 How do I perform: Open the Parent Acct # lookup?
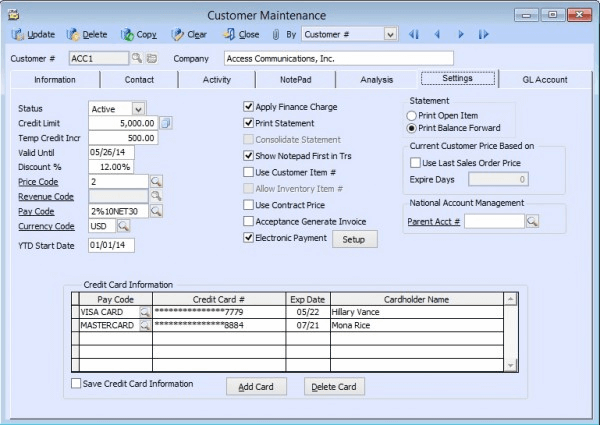pos(532,221)
